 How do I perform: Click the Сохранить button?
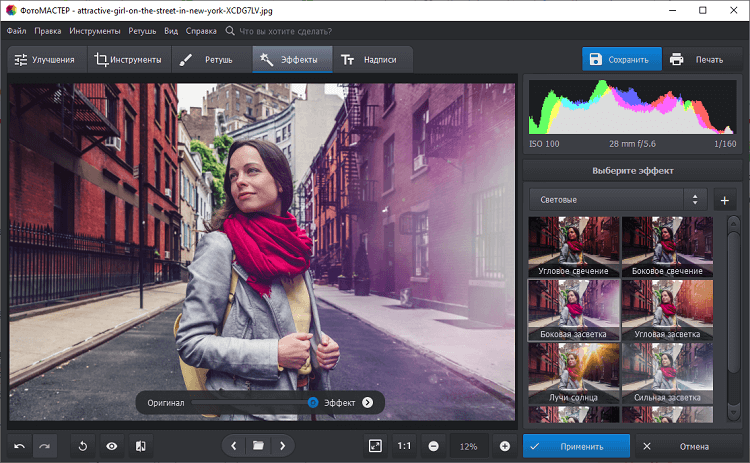point(621,60)
